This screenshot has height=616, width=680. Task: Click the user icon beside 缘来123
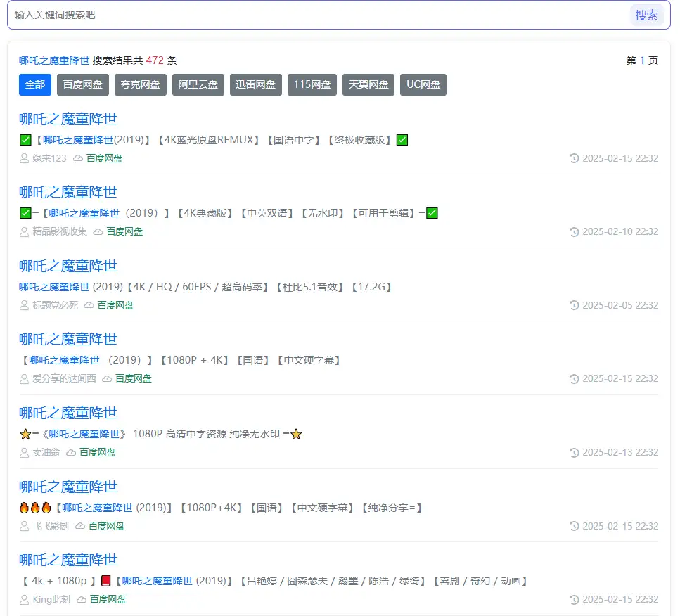pyautogui.click(x=25, y=159)
